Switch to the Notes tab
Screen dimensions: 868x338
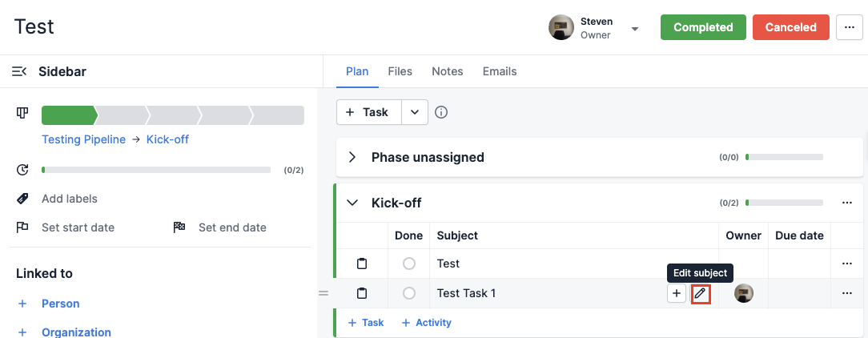pos(448,71)
